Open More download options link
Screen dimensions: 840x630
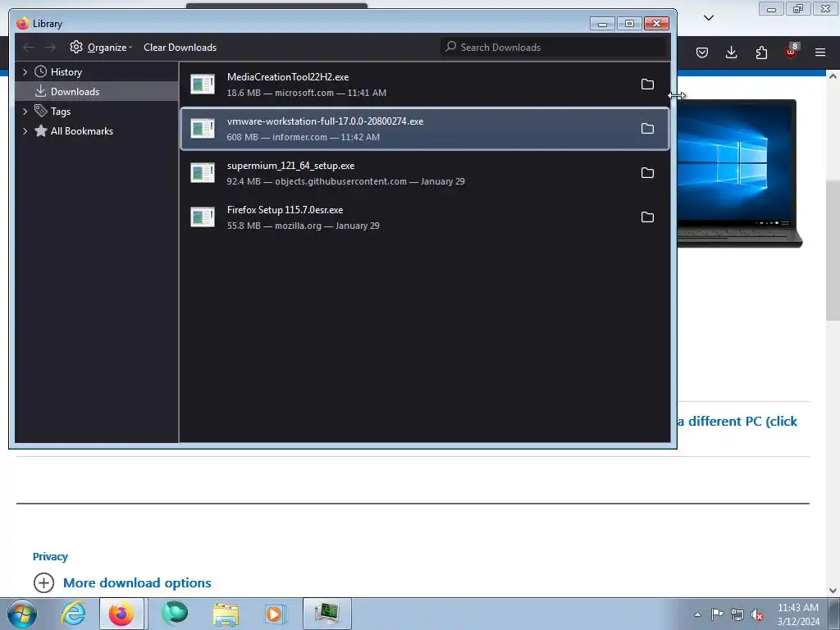click(137, 583)
